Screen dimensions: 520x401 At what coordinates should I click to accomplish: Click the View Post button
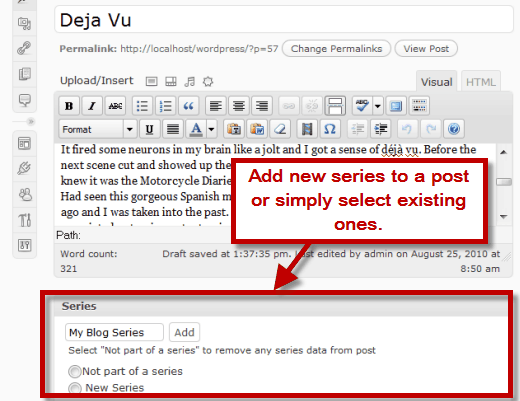click(426, 49)
